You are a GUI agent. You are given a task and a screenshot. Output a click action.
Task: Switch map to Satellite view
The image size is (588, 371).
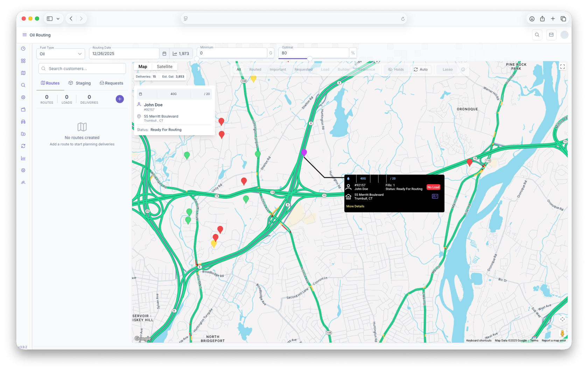pos(164,67)
